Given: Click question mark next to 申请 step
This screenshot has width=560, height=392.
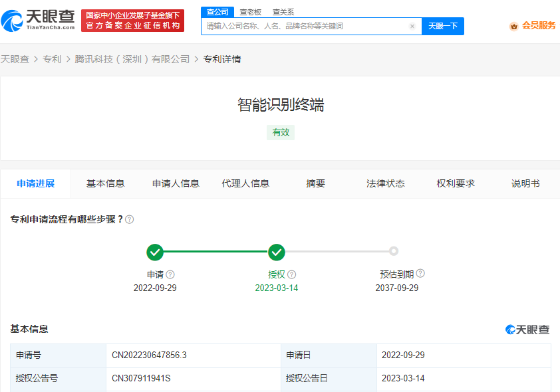Looking at the screenshot, I should (170, 274).
